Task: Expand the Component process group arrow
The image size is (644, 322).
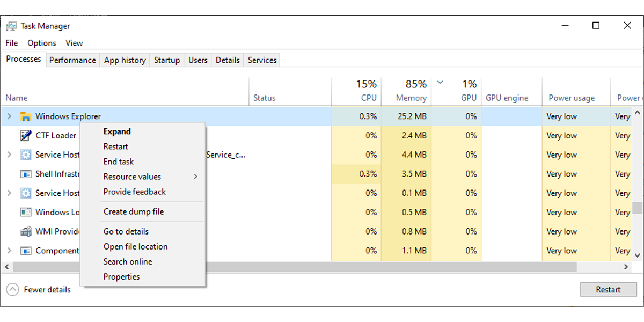Action: coord(9,251)
